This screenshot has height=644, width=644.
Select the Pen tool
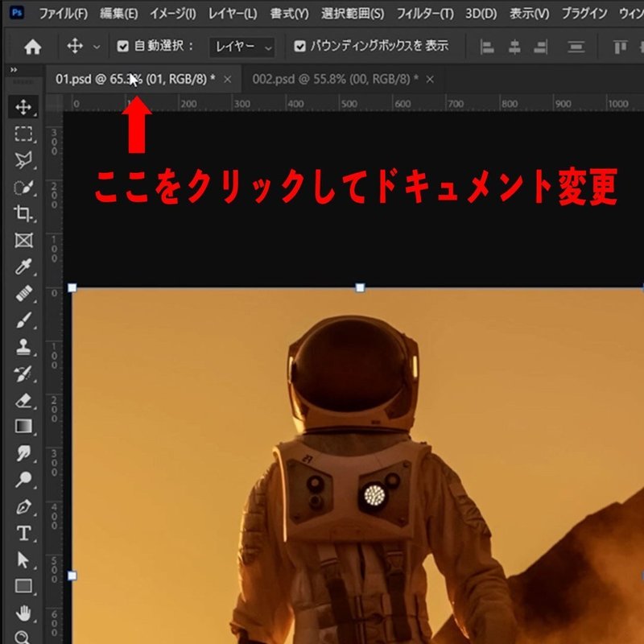[23, 506]
